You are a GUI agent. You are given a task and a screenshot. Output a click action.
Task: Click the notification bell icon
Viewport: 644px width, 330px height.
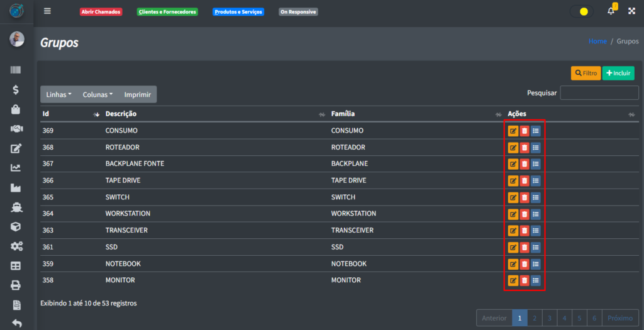(x=611, y=11)
